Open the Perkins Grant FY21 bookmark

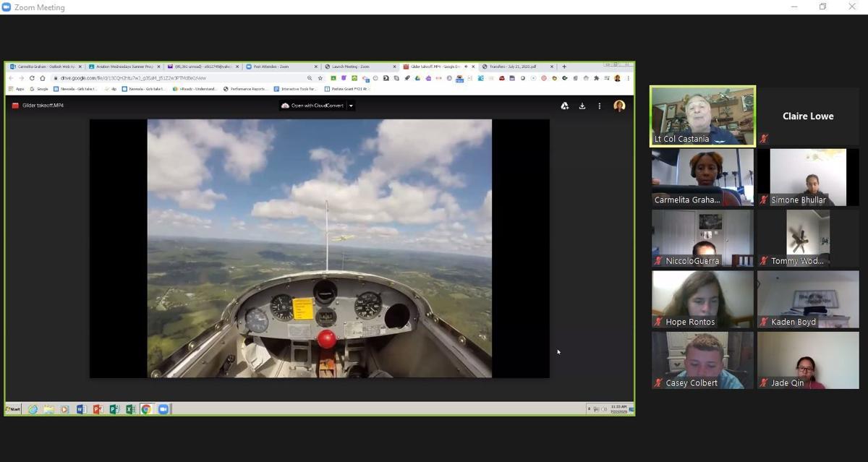tap(346, 89)
